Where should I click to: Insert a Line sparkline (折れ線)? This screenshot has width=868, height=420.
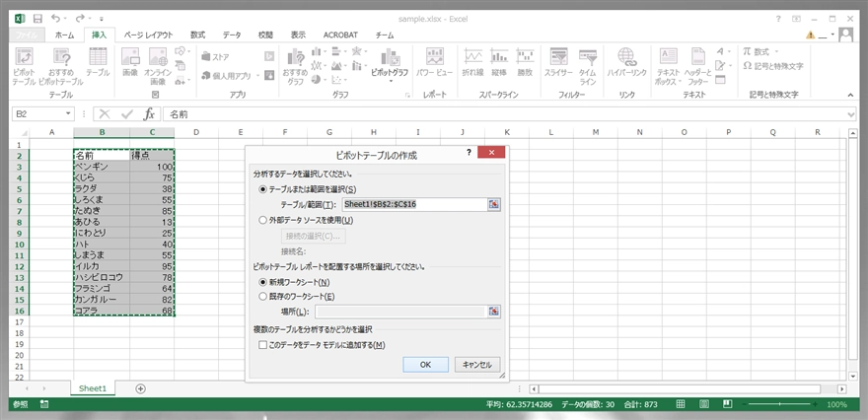click(472, 62)
